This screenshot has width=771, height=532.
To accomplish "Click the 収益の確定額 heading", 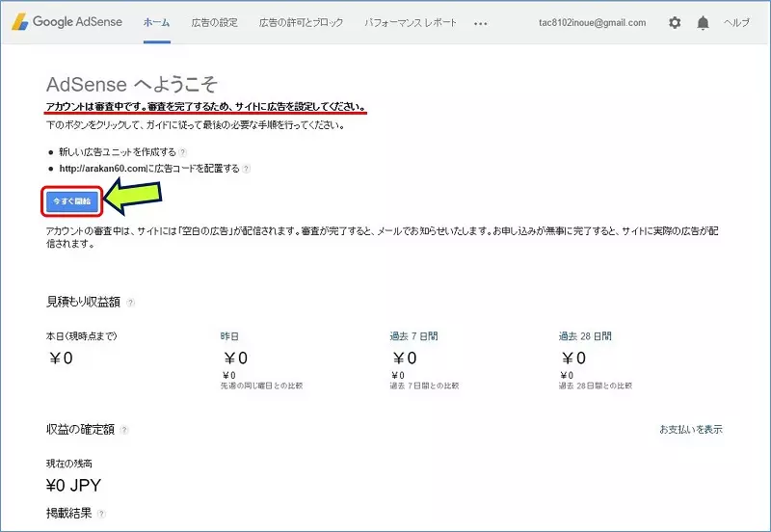I will (x=80, y=429).
